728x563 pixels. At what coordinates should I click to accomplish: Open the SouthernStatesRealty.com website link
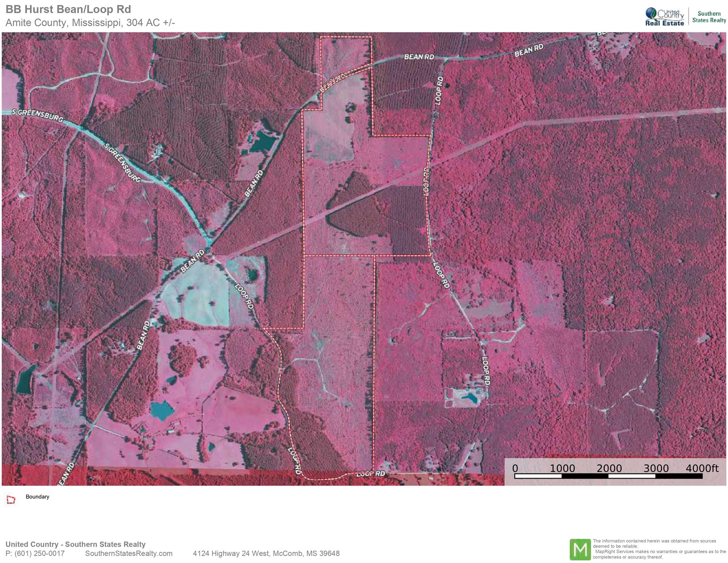tap(128, 554)
